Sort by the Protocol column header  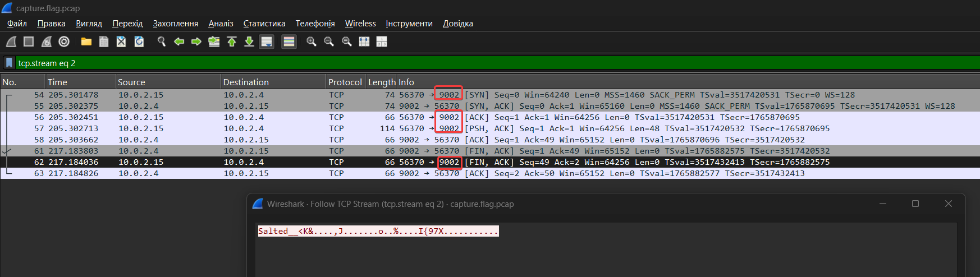[345, 82]
